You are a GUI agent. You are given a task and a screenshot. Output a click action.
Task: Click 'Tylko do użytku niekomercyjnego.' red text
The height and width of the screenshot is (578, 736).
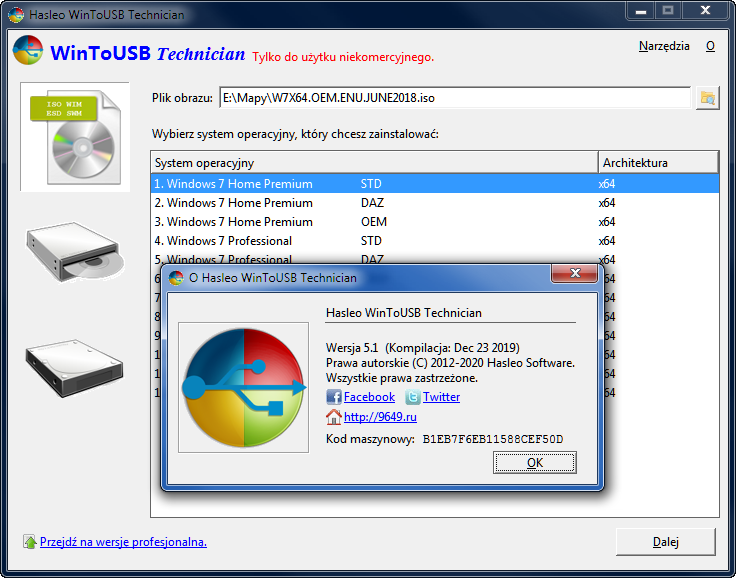pyautogui.click(x=343, y=57)
